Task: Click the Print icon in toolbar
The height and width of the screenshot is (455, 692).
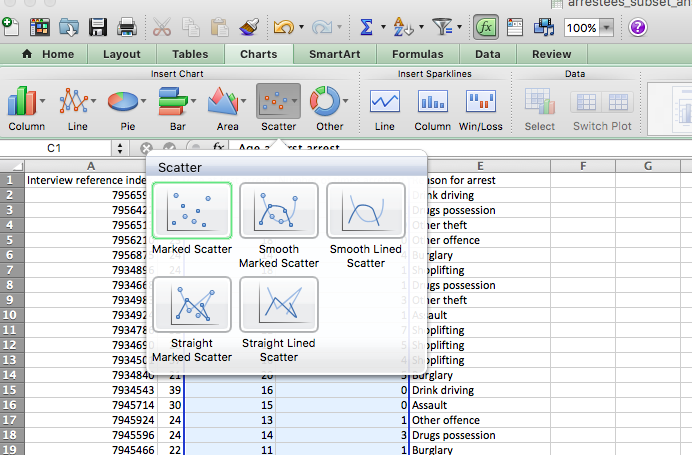Action: pos(127,27)
